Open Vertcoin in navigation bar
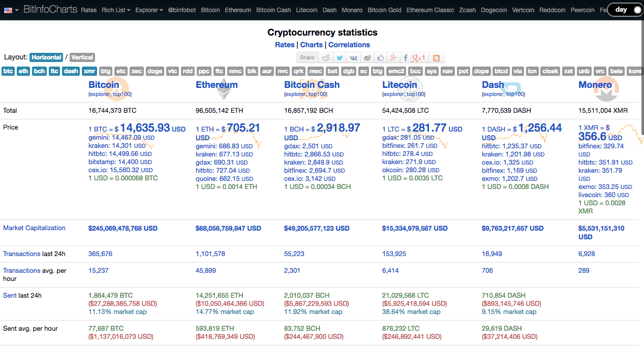Screen dimensions: 644x347 click(524, 10)
